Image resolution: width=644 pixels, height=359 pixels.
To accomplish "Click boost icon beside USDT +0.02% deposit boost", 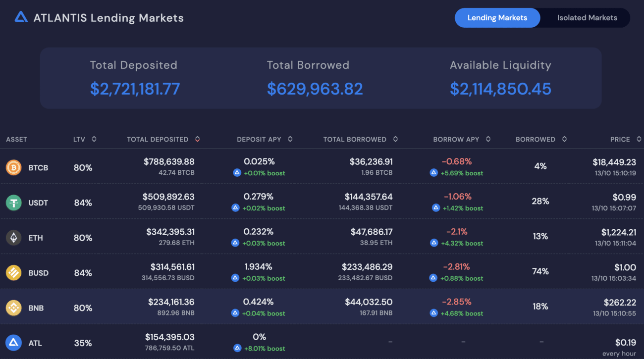I will [235, 208].
